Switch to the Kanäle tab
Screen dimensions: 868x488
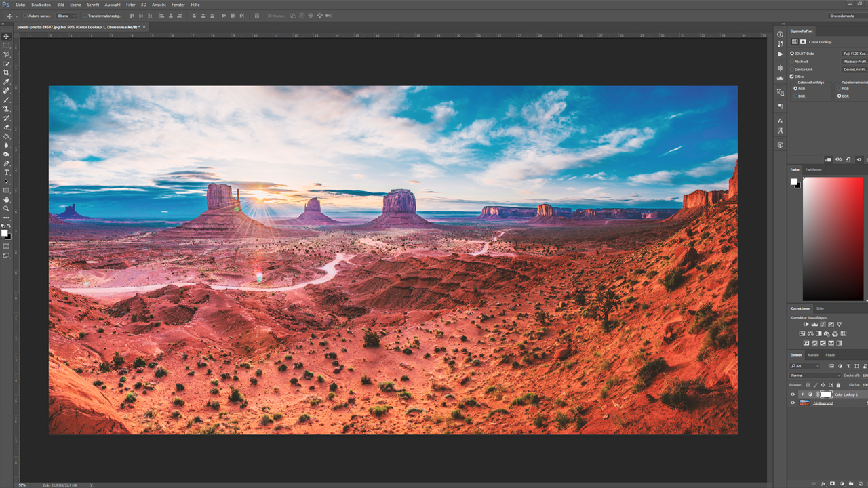click(x=814, y=354)
